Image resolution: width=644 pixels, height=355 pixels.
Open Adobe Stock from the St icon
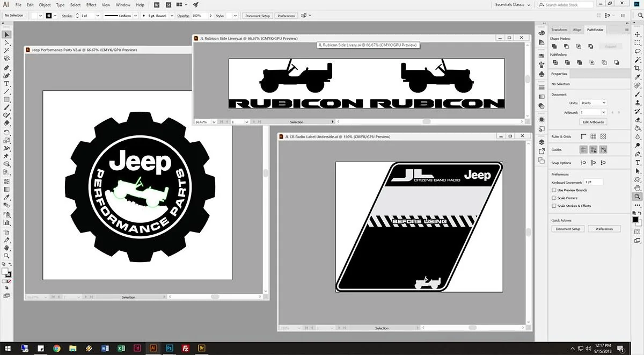(169, 5)
